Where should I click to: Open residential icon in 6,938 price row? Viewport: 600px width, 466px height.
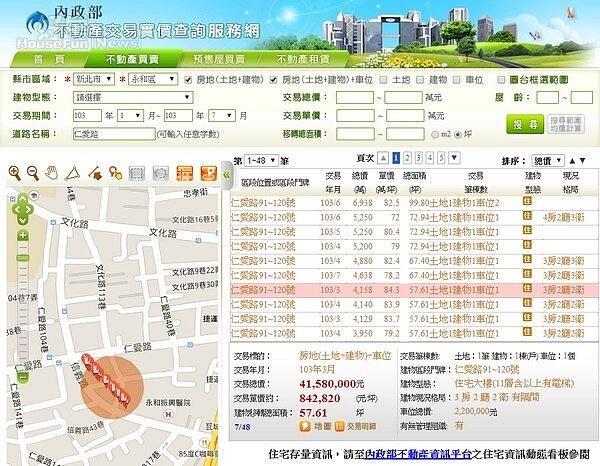(x=527, y=201)
